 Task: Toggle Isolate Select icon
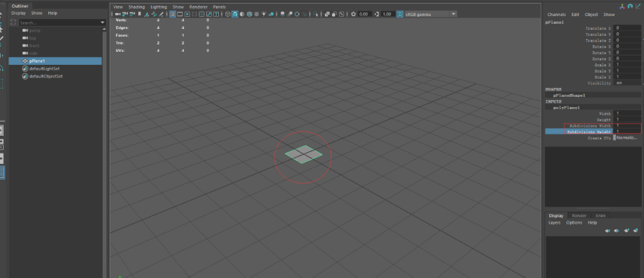pos(315,14)
